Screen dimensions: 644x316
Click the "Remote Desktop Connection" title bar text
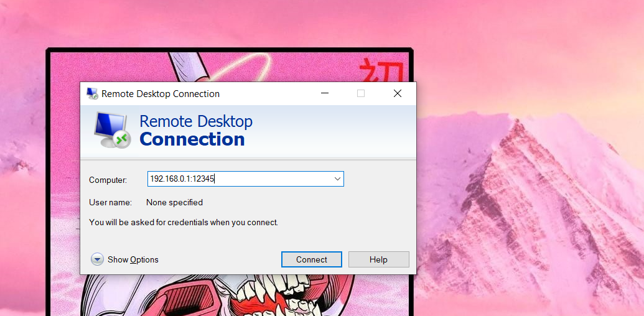coord(161,94)
